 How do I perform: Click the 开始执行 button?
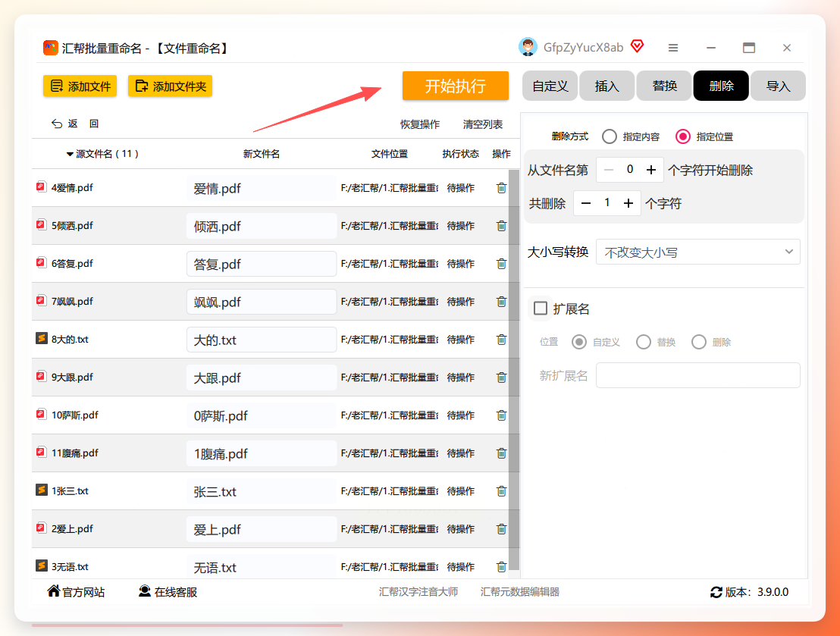[456, 86]
